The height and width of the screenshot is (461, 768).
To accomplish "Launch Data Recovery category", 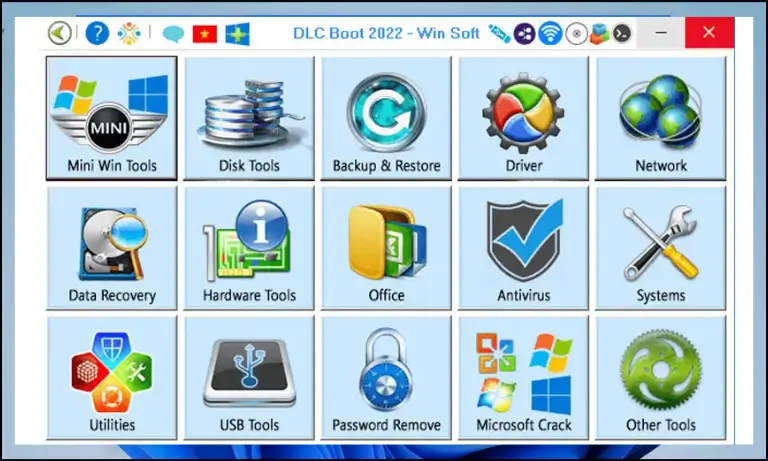I will [x=112, y=248].
